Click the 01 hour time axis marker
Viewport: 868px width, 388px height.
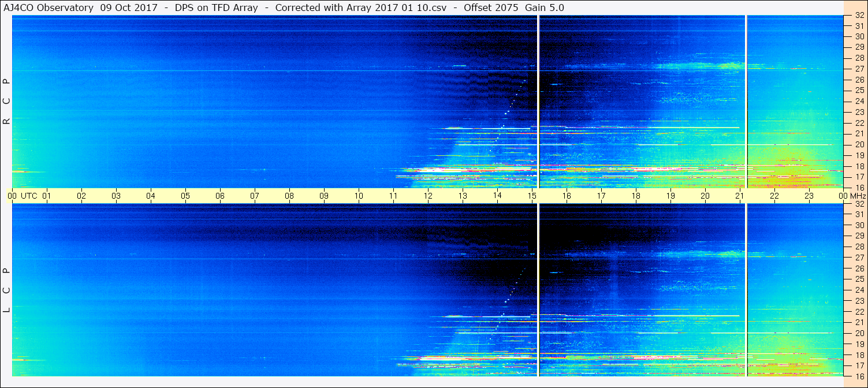tap(47, 196)
